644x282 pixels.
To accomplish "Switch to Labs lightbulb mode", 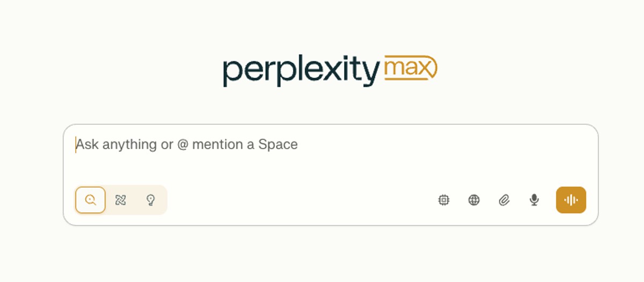I will click(151, 200).
